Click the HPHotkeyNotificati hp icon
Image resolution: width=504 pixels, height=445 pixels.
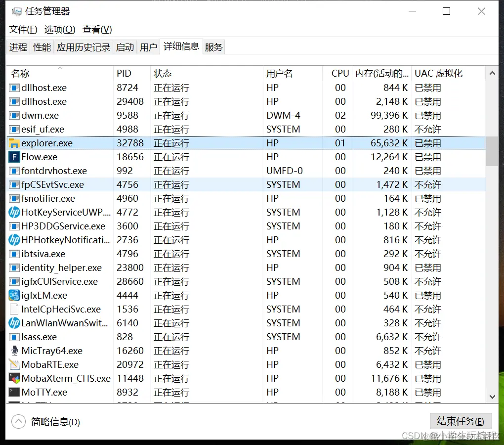pos(14,240)
